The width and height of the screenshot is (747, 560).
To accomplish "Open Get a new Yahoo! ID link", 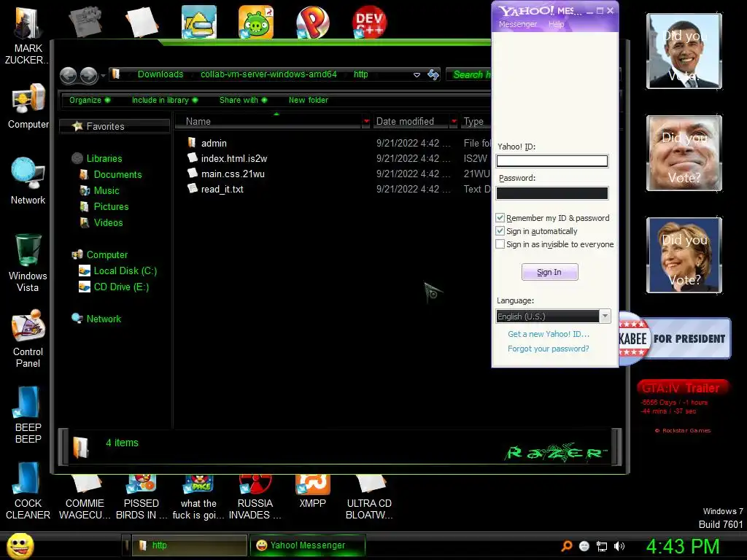I will point(549,334).
